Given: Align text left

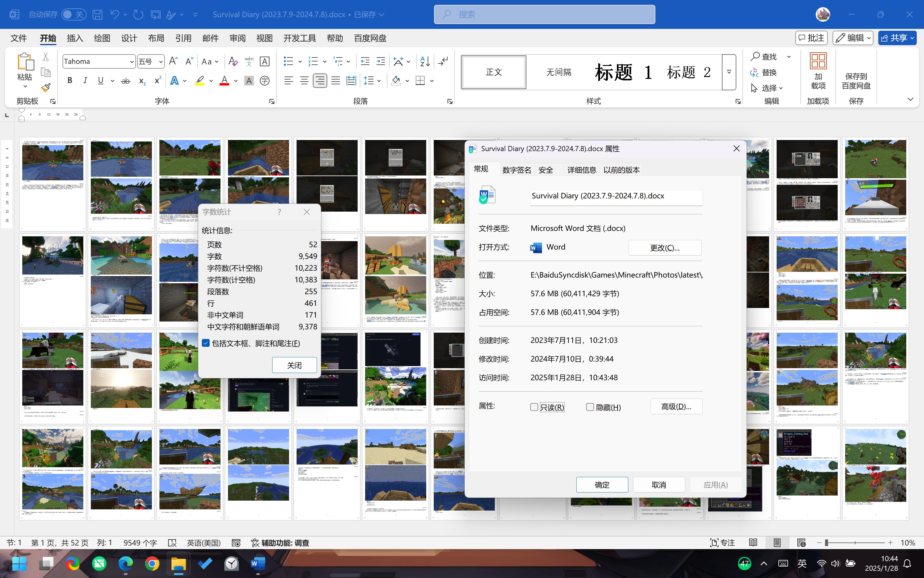Looking at the screenshot, I should tap(289, 81).
